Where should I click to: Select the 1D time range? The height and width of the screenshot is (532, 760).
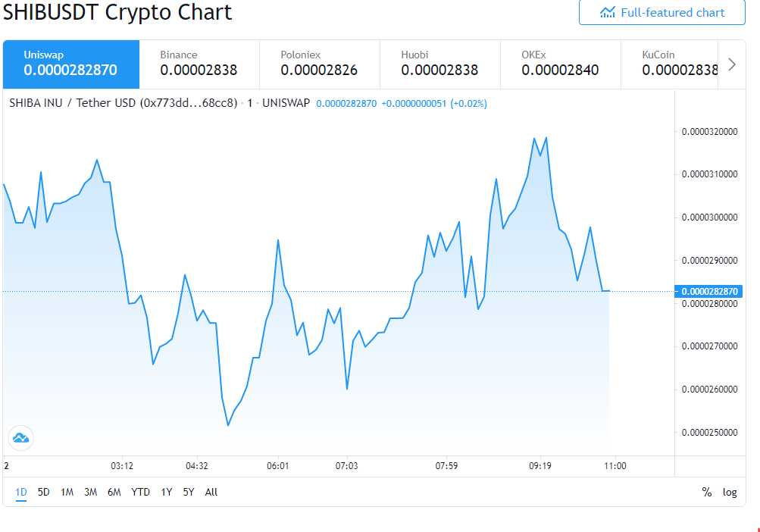[21, 493]
